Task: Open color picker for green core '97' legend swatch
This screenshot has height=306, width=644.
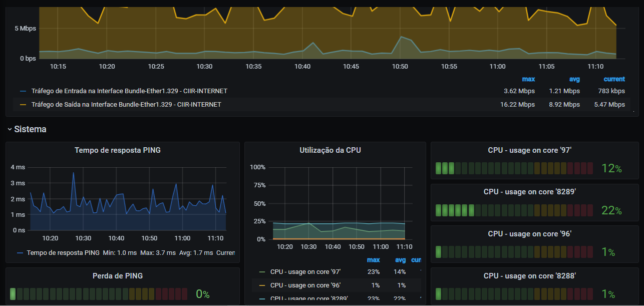Action: (x=262, y=272)
